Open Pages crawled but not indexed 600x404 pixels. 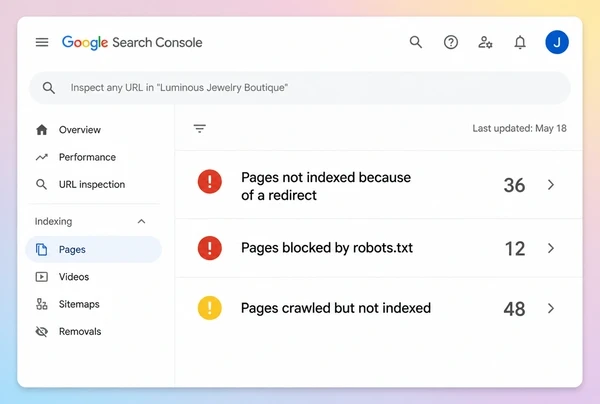click(x=379, y=308)
